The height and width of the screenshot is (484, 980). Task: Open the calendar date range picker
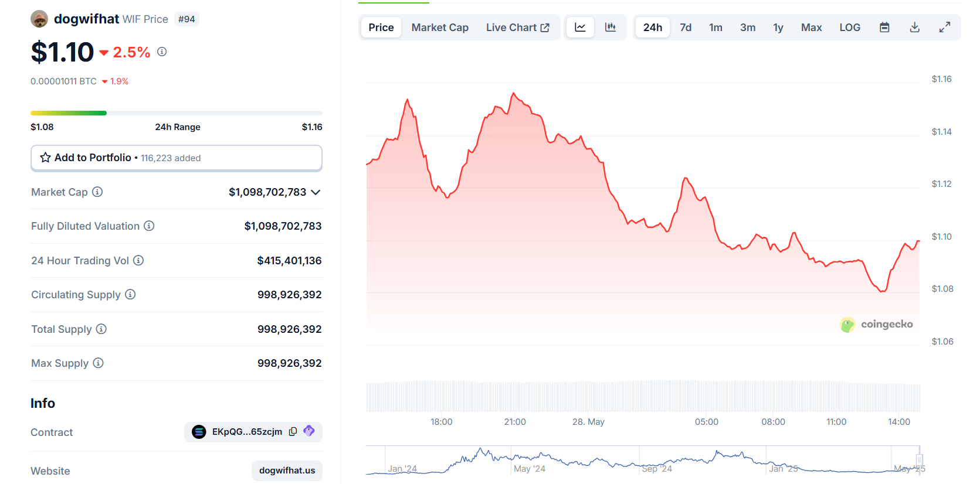tap(884, 27)
